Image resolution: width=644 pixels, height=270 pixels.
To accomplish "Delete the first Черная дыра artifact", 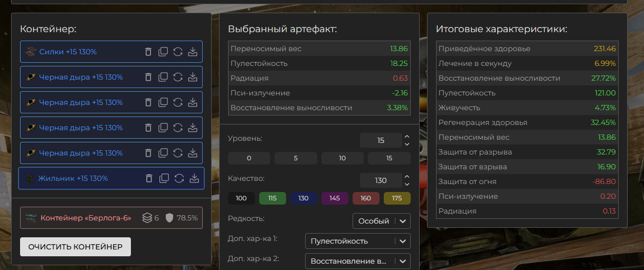I will point(148,77).
